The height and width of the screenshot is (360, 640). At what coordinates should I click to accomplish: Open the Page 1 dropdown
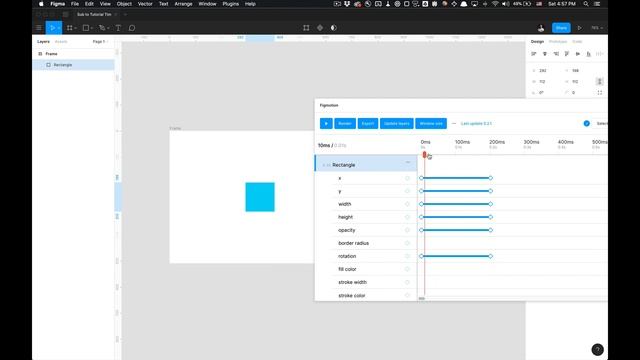pyautogui.click(x=100, y=42)
